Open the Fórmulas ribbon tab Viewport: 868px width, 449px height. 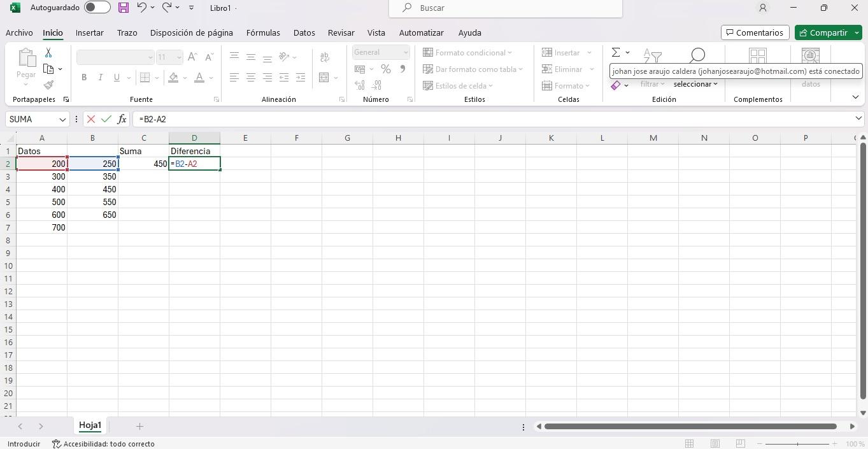263,32
